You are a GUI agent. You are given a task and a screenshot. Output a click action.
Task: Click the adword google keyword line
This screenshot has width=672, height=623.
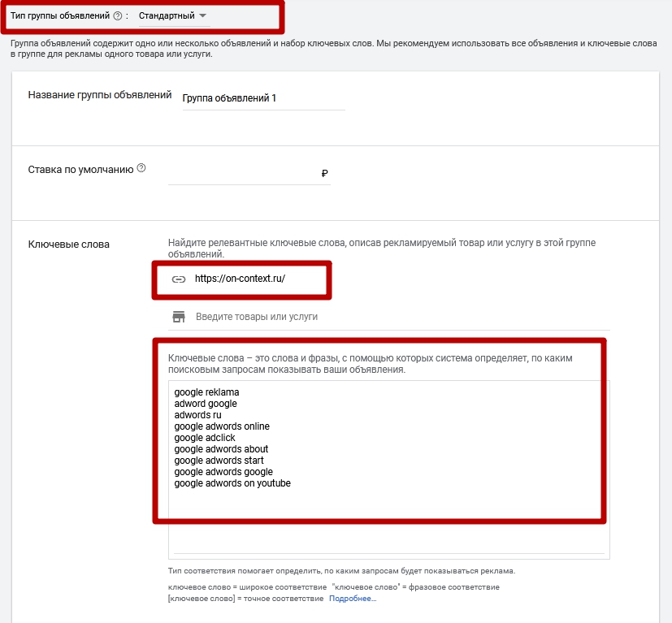click(206, 404)
